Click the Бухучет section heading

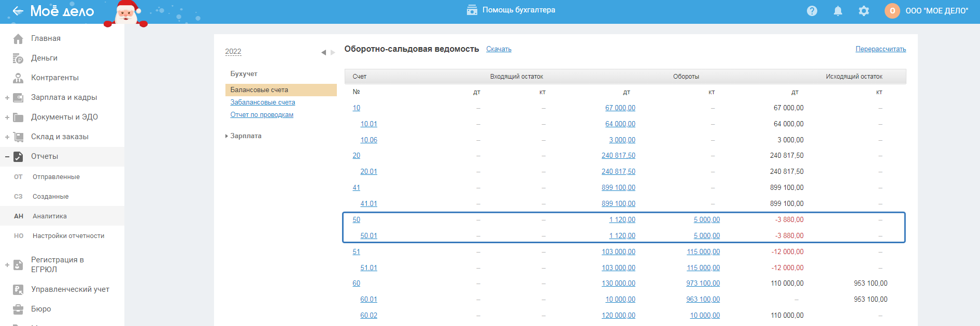click(x=244, y=74)
